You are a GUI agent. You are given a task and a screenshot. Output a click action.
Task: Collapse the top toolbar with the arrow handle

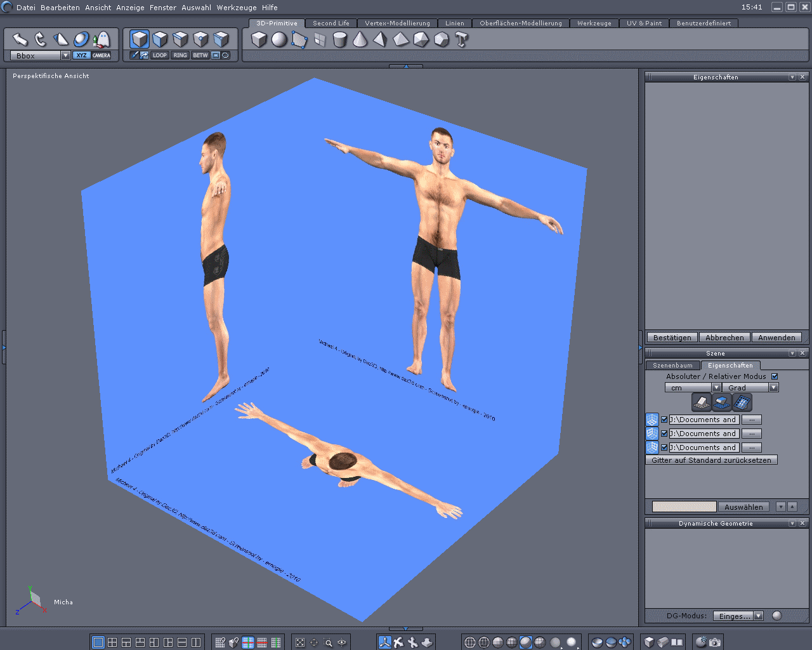click(406, 66)
